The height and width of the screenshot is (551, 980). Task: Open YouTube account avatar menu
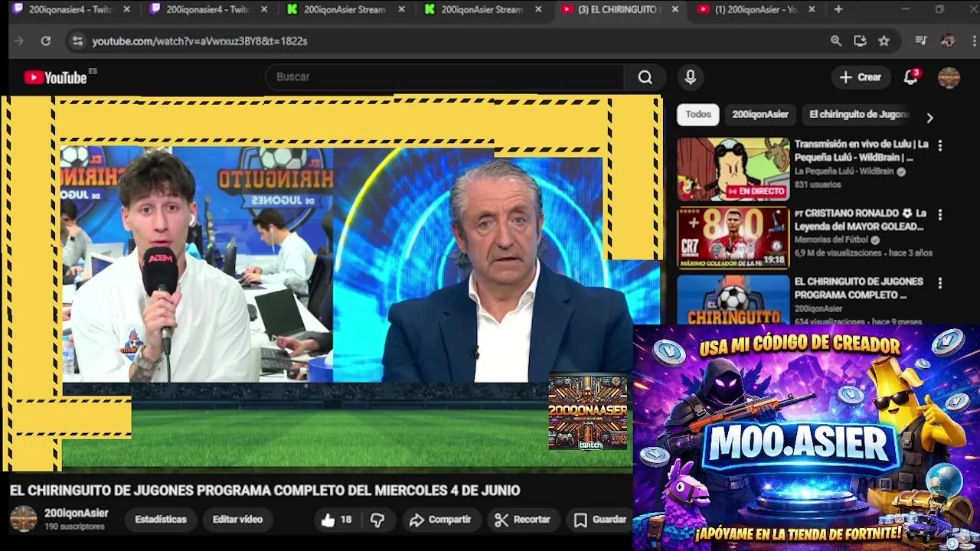pyautogui.click(x=949, y=77)
